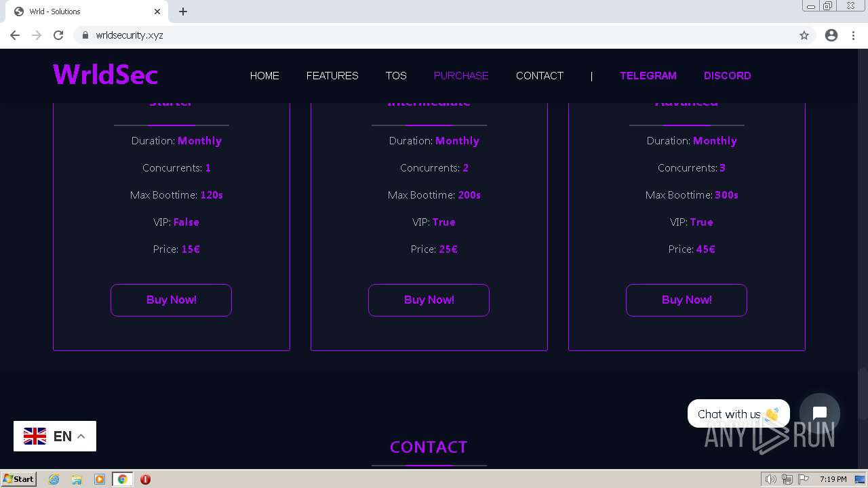868x488 pixels.
Task: Select the Wrld - Solutions tab
Action: click(x=87, y=12)
